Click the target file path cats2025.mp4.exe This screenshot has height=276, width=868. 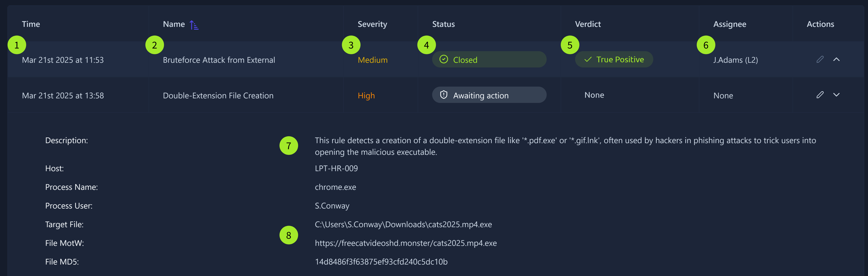click(403, 224)
